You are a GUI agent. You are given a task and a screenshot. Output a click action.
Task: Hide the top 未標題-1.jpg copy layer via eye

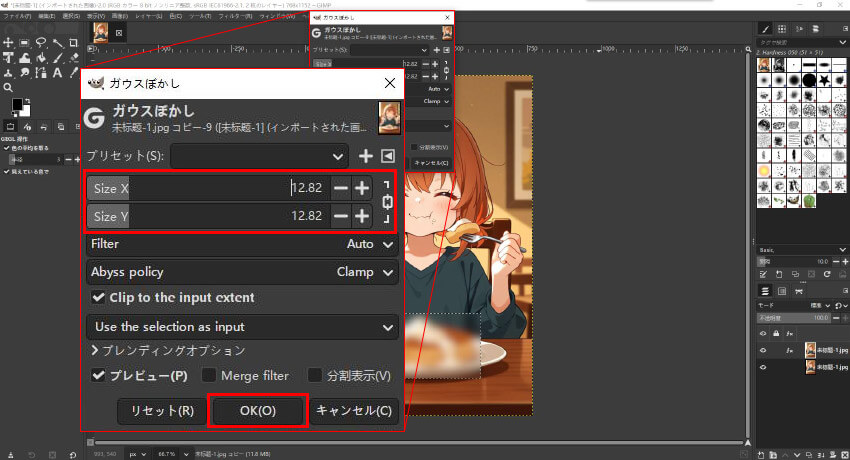[x=763, y=351]
